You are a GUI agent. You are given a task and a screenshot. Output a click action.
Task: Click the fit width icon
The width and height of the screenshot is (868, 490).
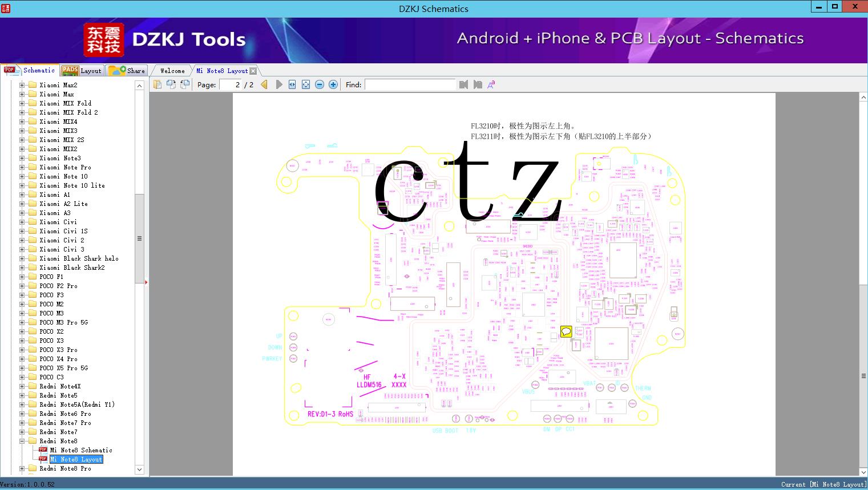(292, 84)
